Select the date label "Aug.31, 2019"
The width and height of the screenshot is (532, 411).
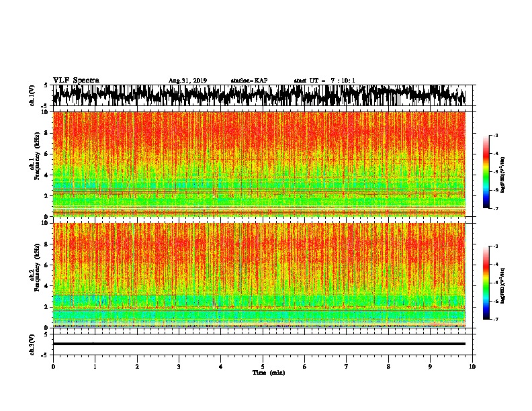(x=187, y=81)
